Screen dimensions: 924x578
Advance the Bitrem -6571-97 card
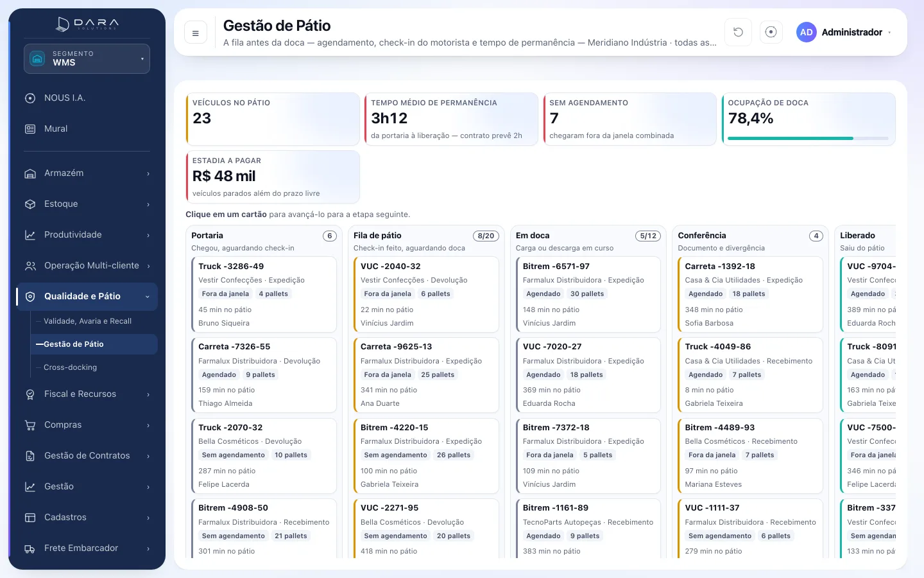point(588,294)
